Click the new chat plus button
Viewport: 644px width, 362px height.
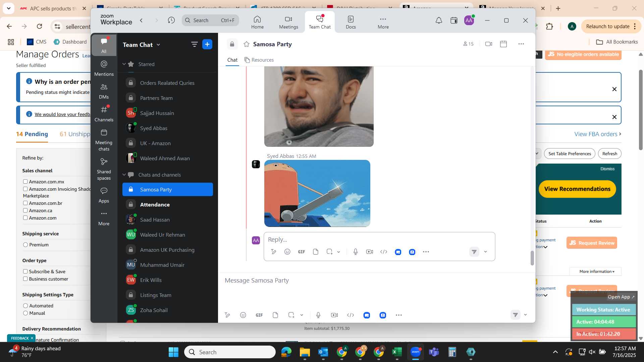207,44
